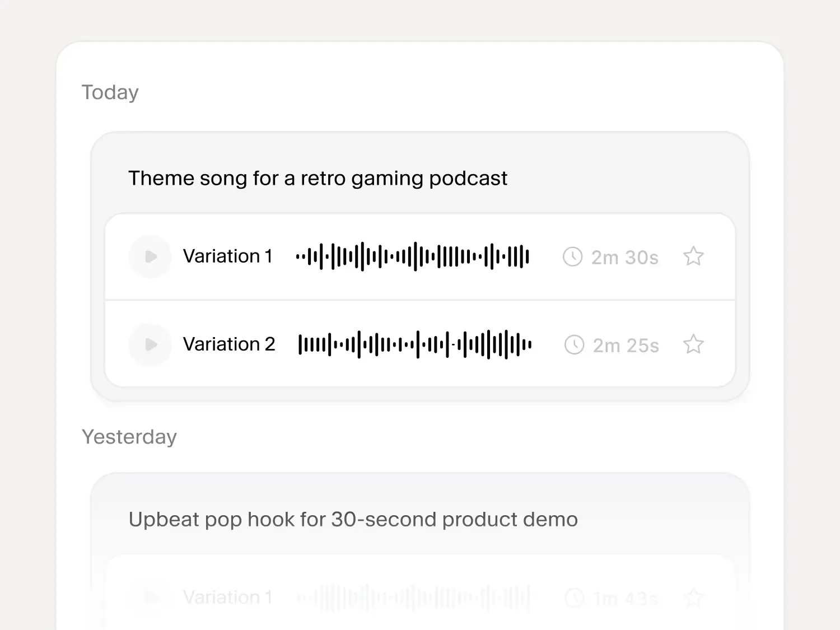
Task: Open the retro gaming podcast theme prompt
Action: pyautogui.click(x=318, y=178)
